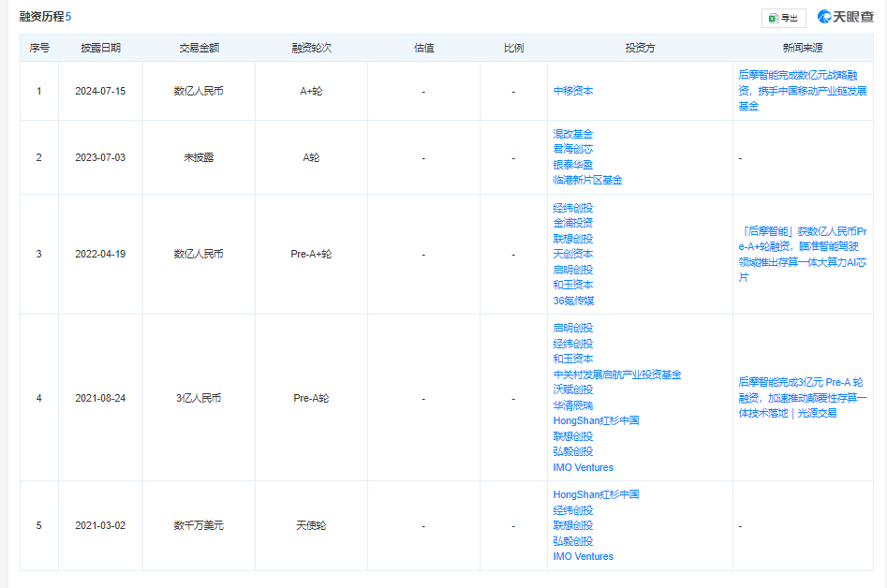The image size is (887, 588).
Task: Open investor 中移资本 link
Action: coord(573,91)
